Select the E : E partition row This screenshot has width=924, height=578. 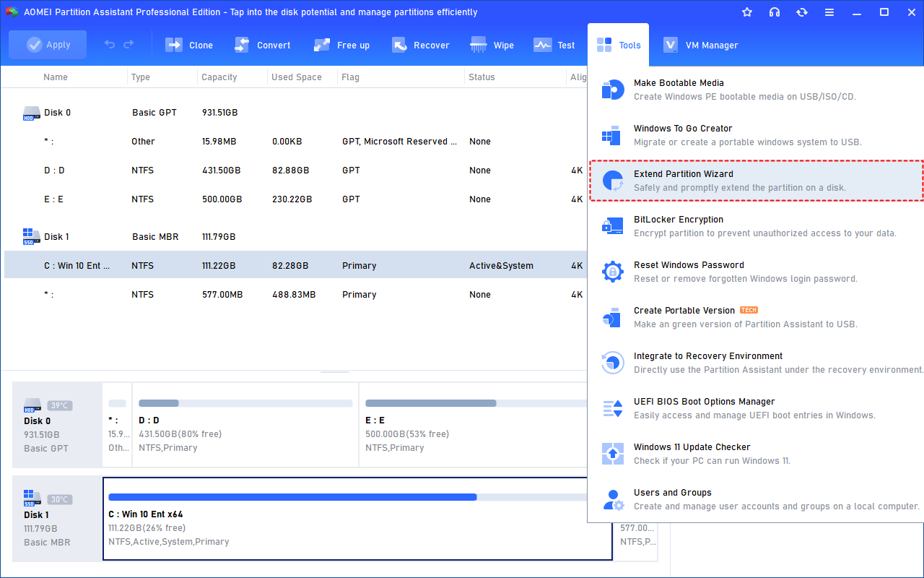click(294, 199)
